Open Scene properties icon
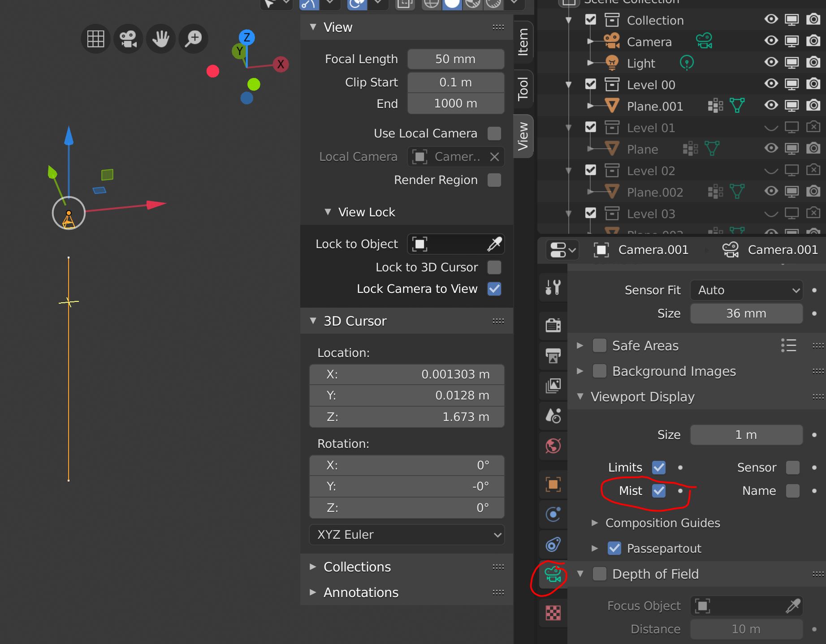Screen dimensions: 826x644 click(x=553, y=416)
